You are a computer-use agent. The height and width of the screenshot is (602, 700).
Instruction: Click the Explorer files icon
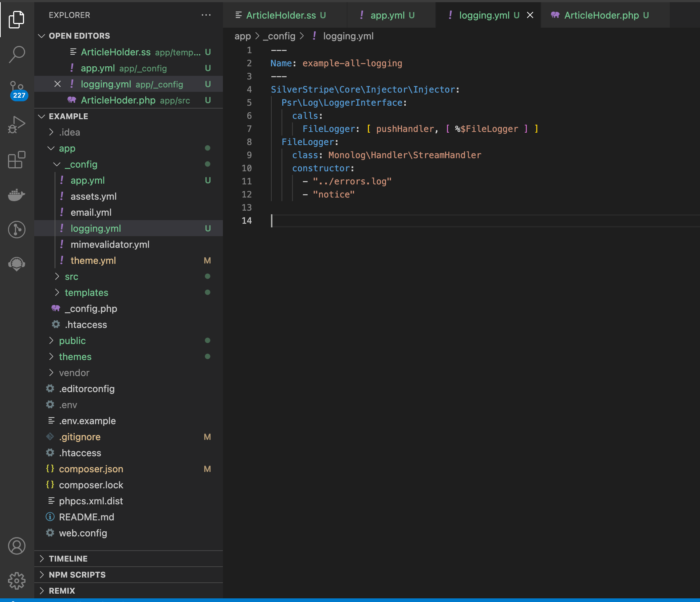tap(17, 19)
